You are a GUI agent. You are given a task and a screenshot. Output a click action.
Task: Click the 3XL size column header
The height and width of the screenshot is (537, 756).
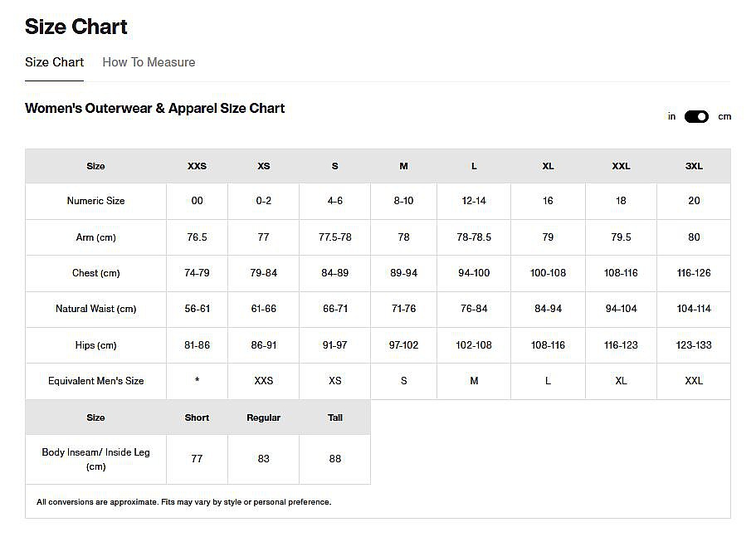pyautogui.click(x=694, y=166)
